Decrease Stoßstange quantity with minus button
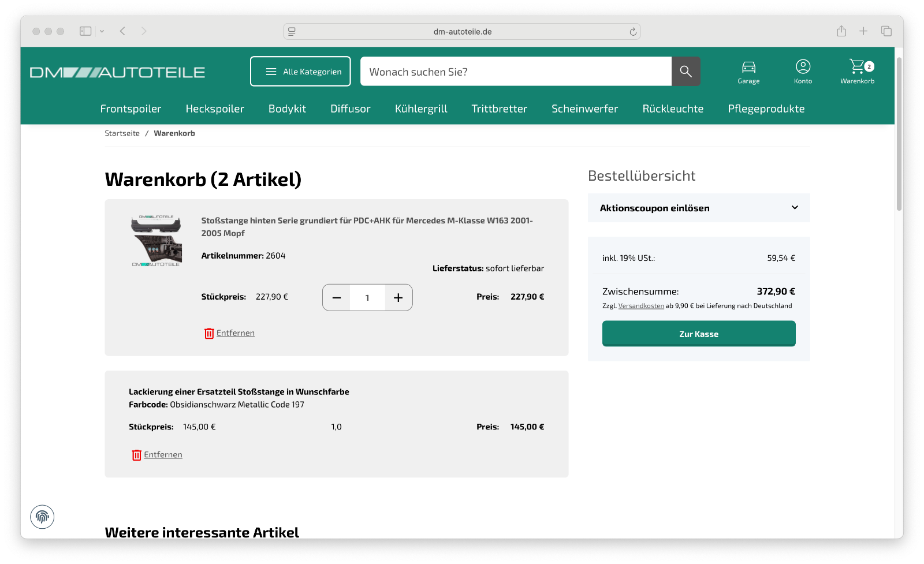Image resolution: width=924 pixels, height=564 pixels. tap(337, 298)
